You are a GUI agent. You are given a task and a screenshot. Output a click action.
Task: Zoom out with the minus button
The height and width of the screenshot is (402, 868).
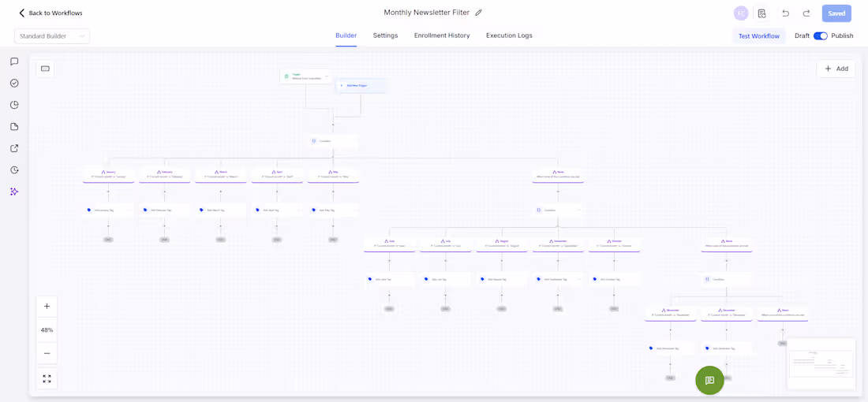(47, 353)
